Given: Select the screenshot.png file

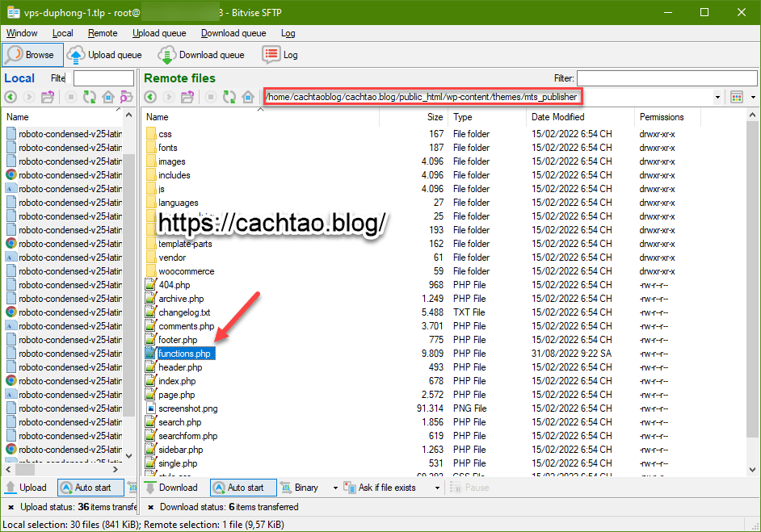Looking at the screenshot, I should point(187,408).
